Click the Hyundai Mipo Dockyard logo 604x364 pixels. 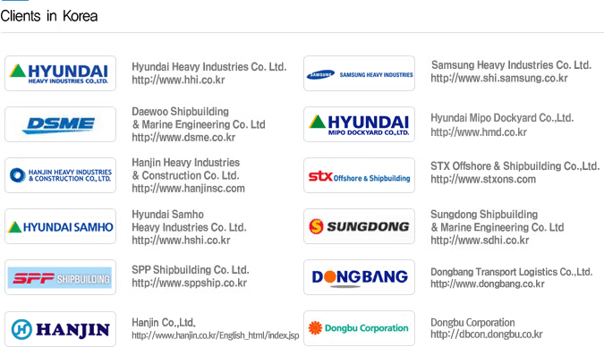pos(359,124)
